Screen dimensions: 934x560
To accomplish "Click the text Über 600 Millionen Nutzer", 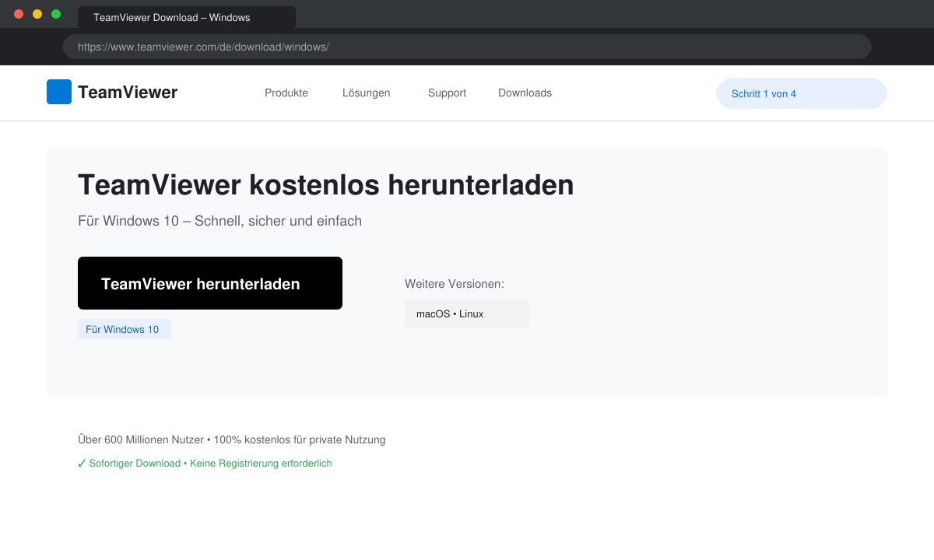I will (x=141, y=439).
